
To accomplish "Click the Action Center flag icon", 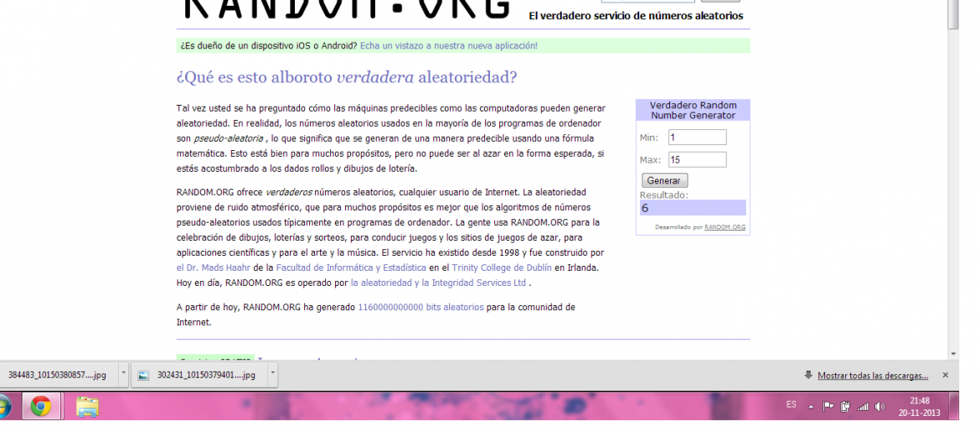I will (x=829, y=407).
